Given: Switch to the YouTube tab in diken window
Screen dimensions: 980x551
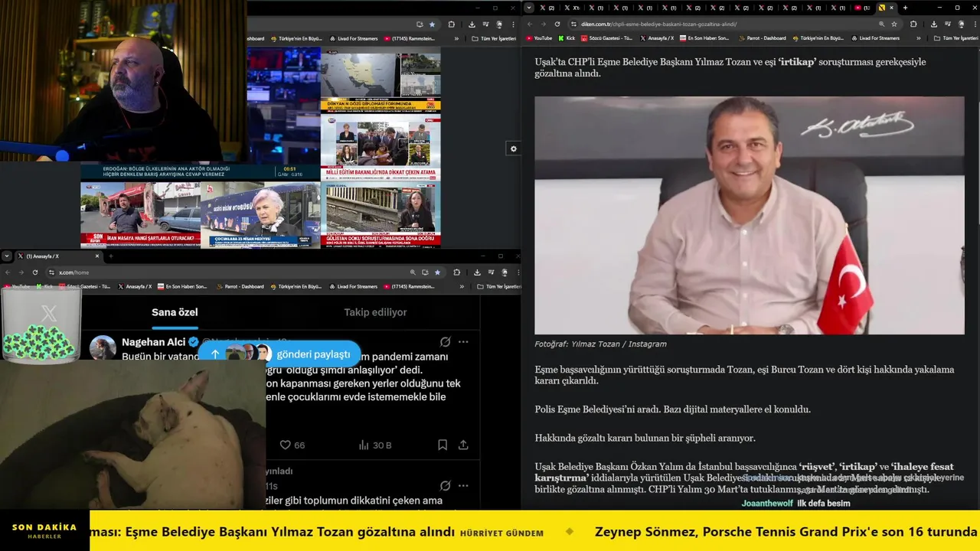Looking at the screenshot, I should (x=861, y=8).
